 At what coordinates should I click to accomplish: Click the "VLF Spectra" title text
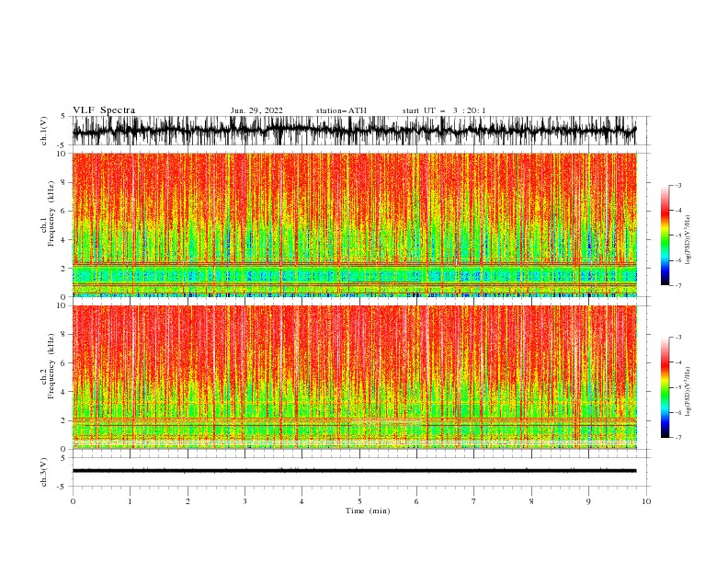pos(104,110)
